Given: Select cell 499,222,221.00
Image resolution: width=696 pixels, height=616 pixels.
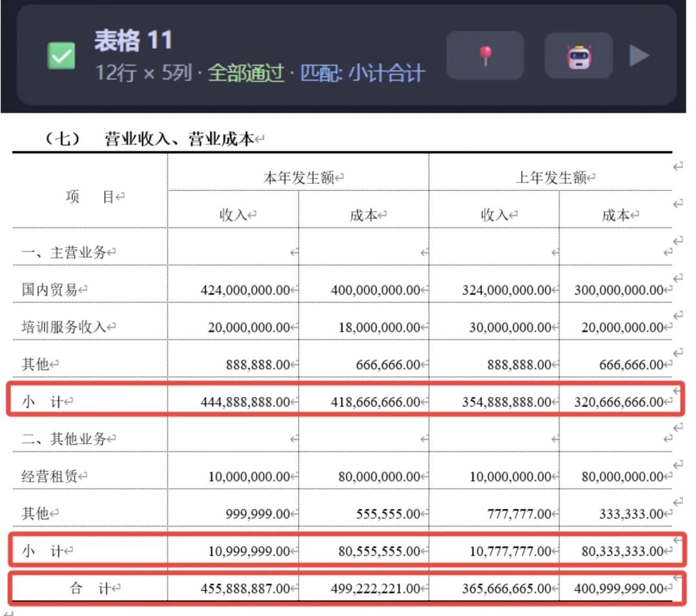Looking at the screenshot, I should tap(376, 589).
